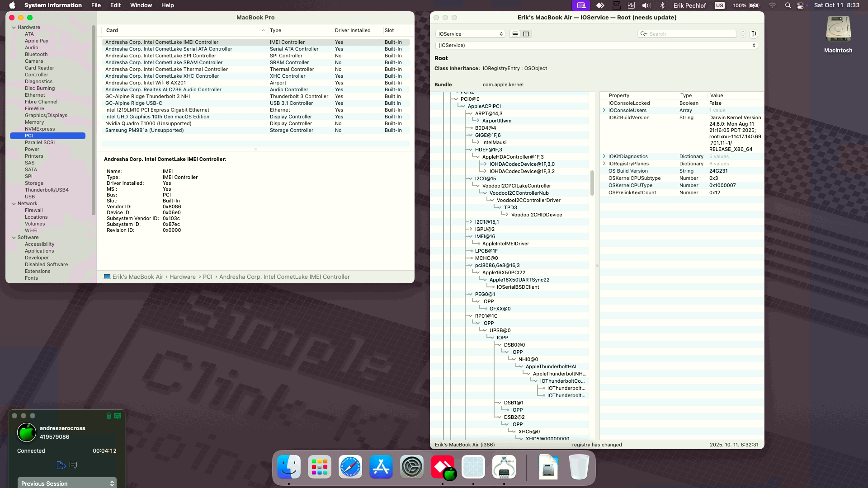Click the System Information sidebar scrollbar
The image size is (868, 488).
(x=94, y=120)
